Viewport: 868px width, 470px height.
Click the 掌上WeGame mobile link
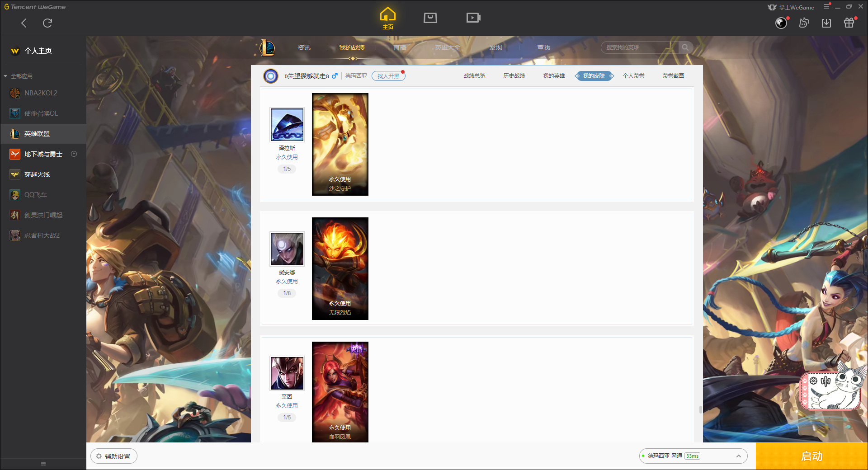(x=791, y=7)
